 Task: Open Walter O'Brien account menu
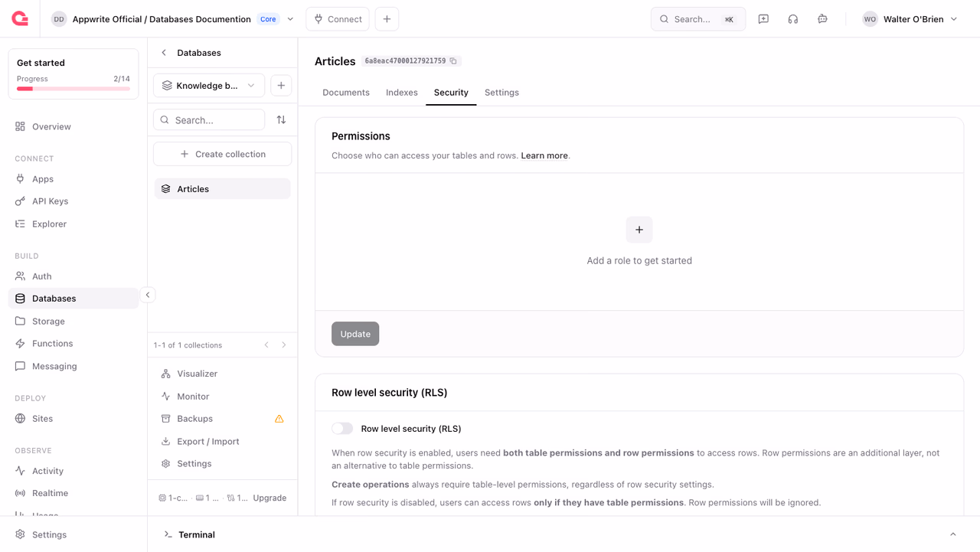coord(910,19)
